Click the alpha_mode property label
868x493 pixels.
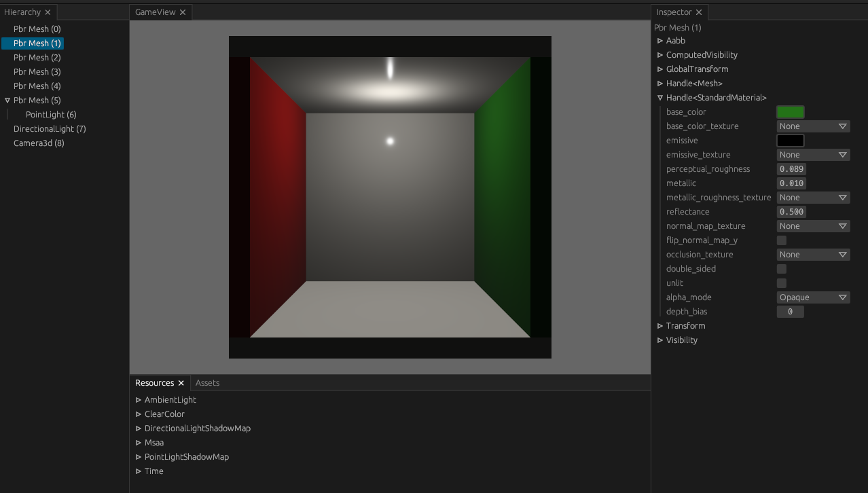(689, 297)
